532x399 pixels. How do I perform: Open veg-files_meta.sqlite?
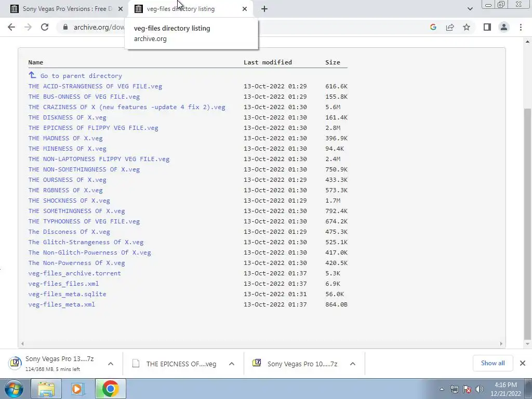pyautogui.click(x=68, y=294)
